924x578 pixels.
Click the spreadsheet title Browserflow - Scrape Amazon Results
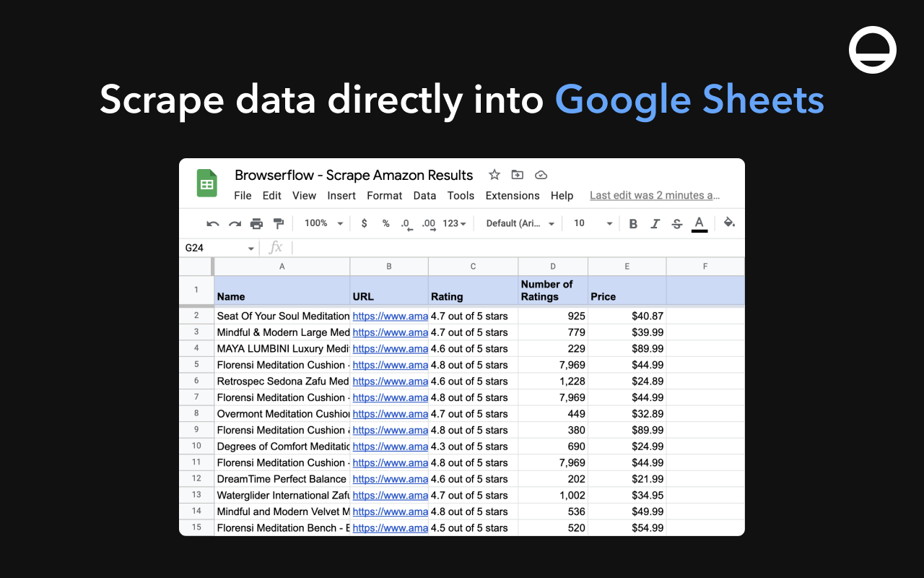(x=354, y=175)
